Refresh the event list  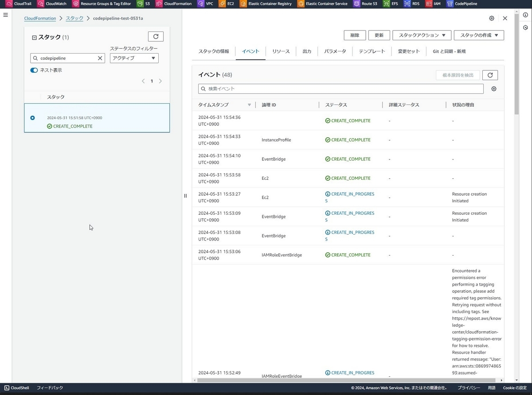point(490,75)
